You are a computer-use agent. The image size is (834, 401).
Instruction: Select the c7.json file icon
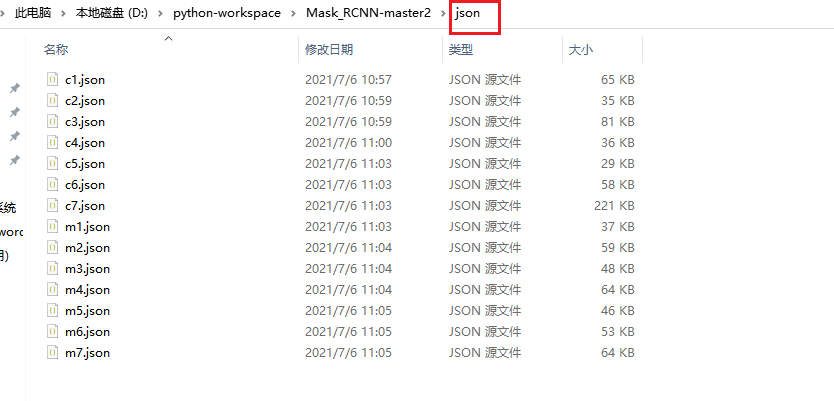tap(52, 206)
